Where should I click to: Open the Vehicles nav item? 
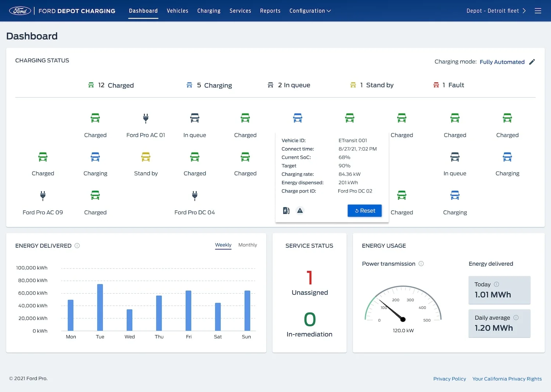tap(177, 11)
